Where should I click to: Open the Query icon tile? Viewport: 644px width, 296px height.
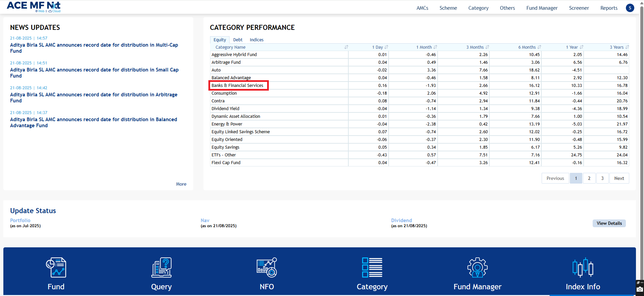point(161,267)
